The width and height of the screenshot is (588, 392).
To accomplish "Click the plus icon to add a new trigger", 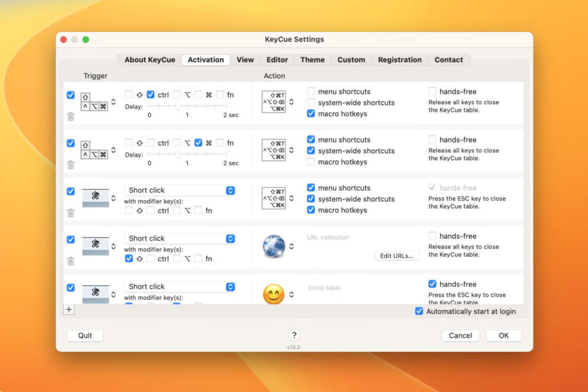I will 68,309.
